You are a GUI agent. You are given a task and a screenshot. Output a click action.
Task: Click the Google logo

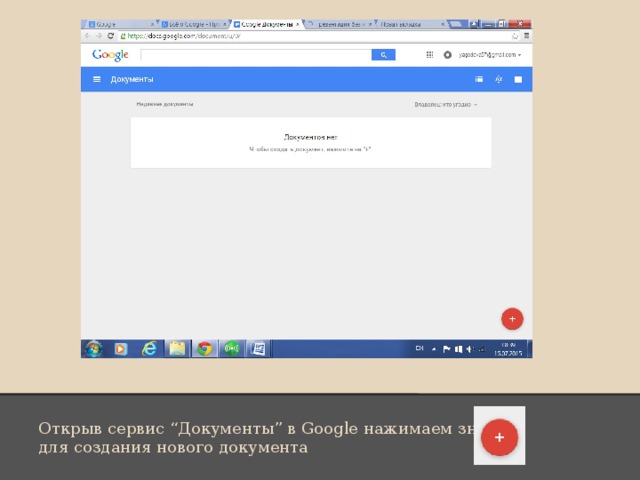(110, 55)
